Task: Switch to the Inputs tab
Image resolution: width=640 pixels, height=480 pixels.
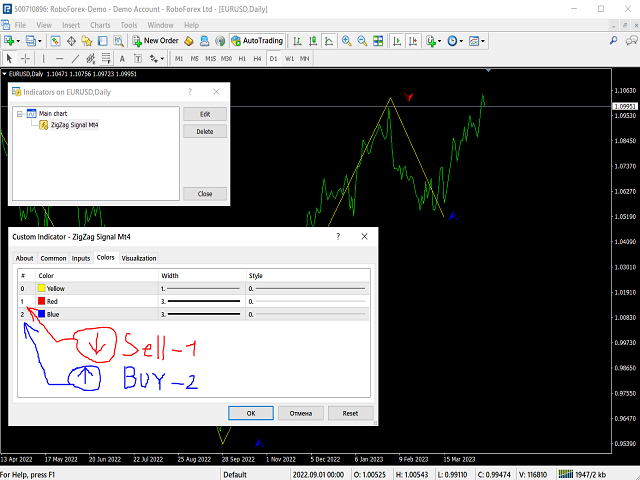Action: pyautogui.click(x=81, y=258)
